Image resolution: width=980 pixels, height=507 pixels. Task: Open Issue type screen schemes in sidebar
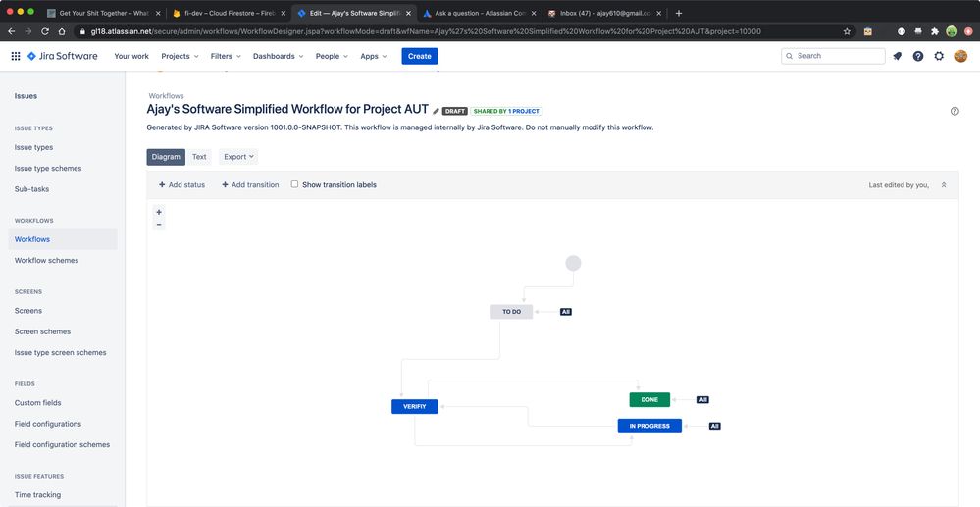pyautogui.click(x=61, y=353)
